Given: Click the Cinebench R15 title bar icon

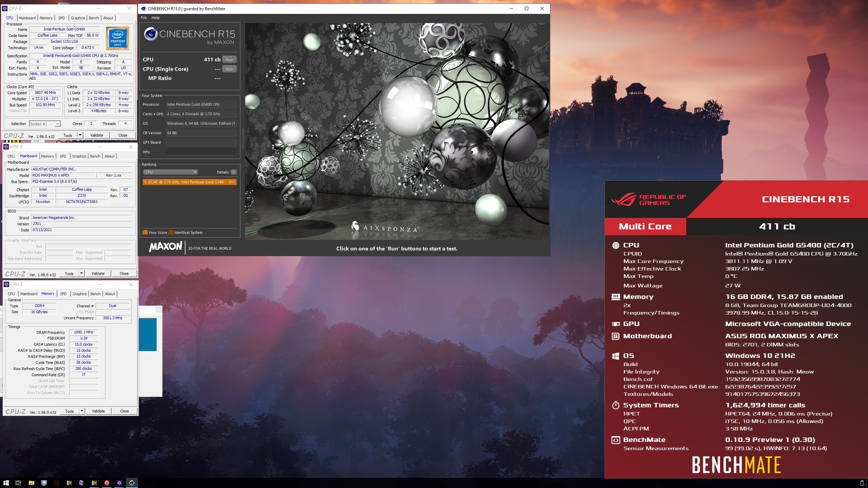Looking at the screenshot, I should click(143, 8).
